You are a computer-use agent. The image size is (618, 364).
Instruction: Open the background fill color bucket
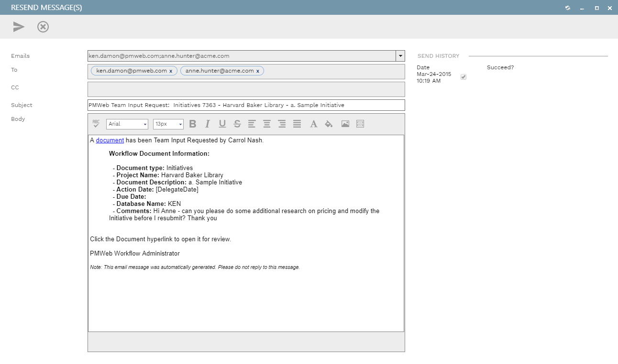pos(329,124)
